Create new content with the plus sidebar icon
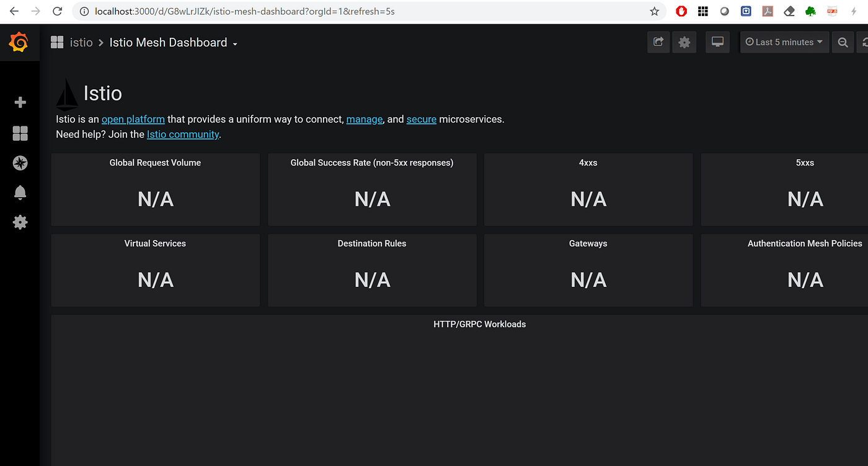Viewport: 868px width, 466px height. tap(20, 102)
